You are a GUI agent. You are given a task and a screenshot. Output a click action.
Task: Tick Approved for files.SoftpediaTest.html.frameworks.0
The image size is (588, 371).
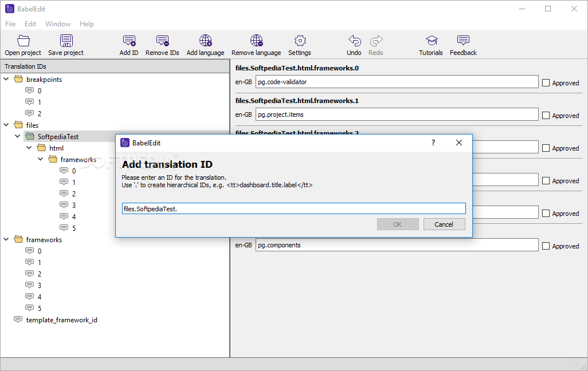(x=546, y=83)
